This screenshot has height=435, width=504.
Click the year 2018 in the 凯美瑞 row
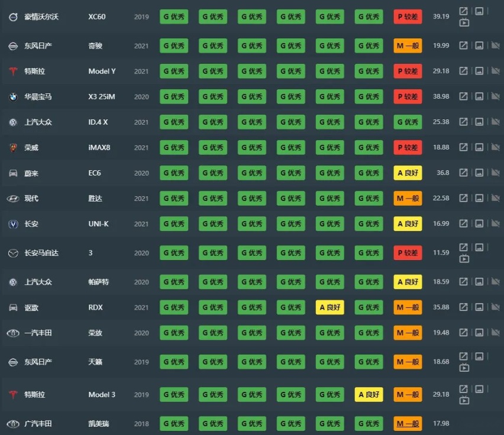[x=141, y=424]
